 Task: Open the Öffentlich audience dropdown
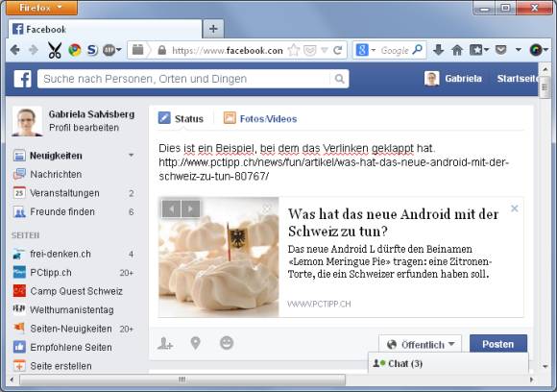(x=421, y=344)
